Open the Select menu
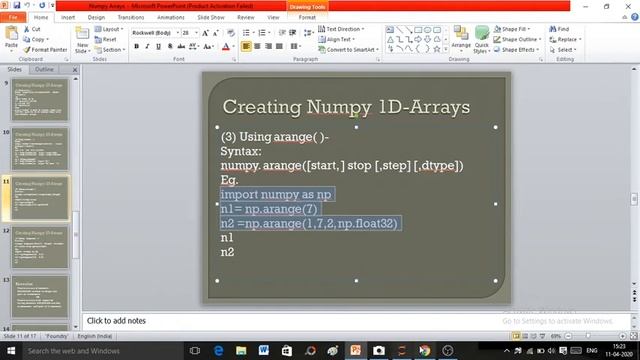This screenshot has height=360, width=640. 563,49
